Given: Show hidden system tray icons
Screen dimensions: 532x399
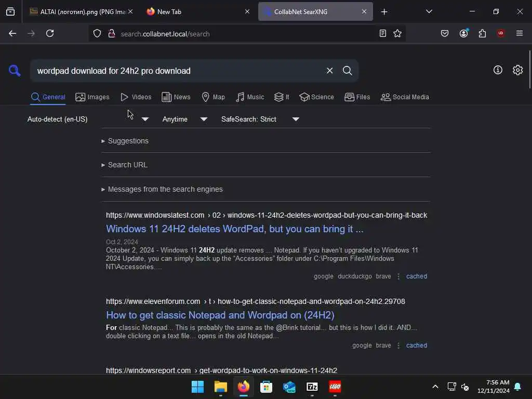Looking at the screenshot, I should click(x=435, y=387).
